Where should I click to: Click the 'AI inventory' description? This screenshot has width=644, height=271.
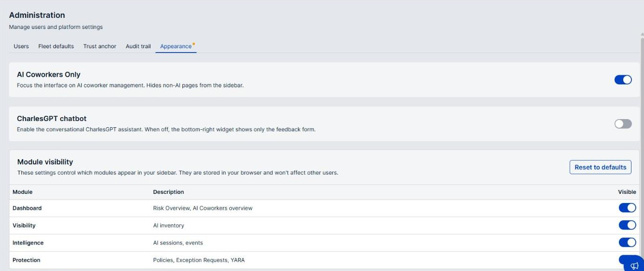tap(168, 226)
